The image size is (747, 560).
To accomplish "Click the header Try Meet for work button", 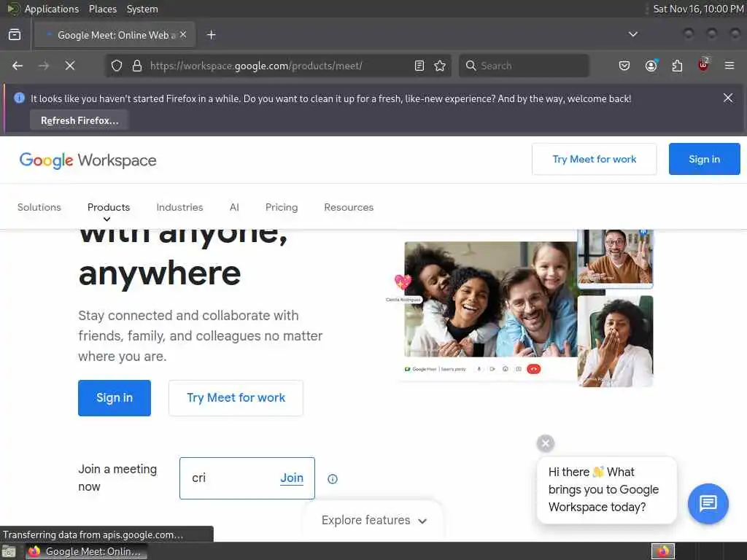I will pyautogui.click(x=594, y=159).
